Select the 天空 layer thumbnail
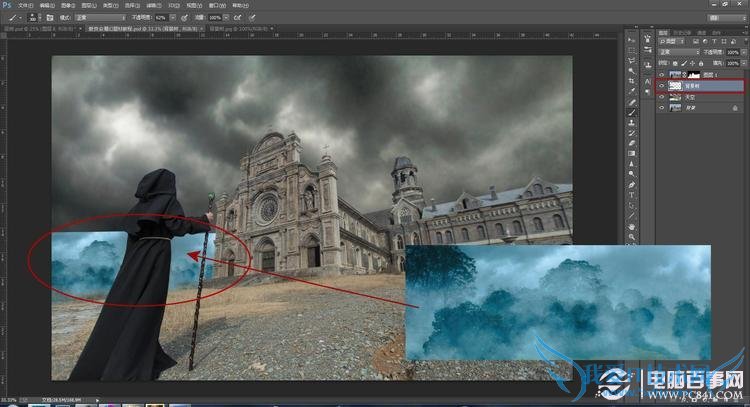750x407 pixels. coord(674,97)
